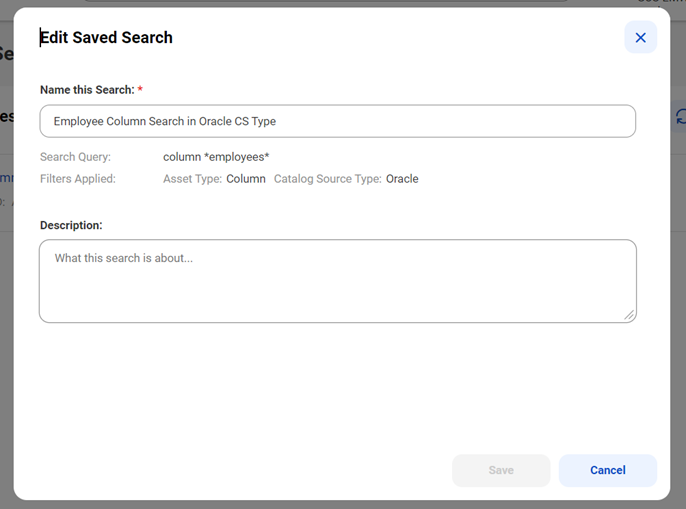Click the 'Oracle' catalog source type value
This screenshot has width=686, height=509.
pyautogui.click(x=402, y=179)
